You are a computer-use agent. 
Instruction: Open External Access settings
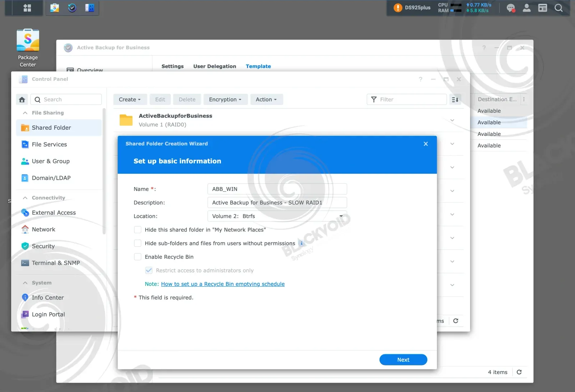pos(59,213)
